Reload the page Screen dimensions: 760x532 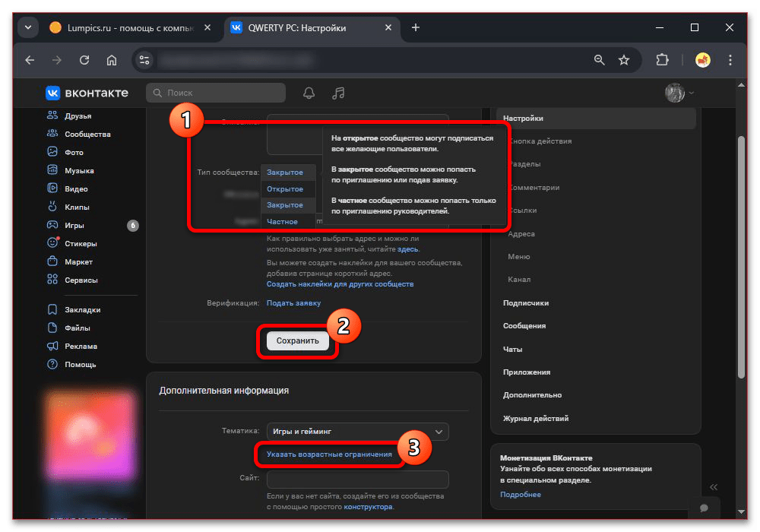[84, 60]
